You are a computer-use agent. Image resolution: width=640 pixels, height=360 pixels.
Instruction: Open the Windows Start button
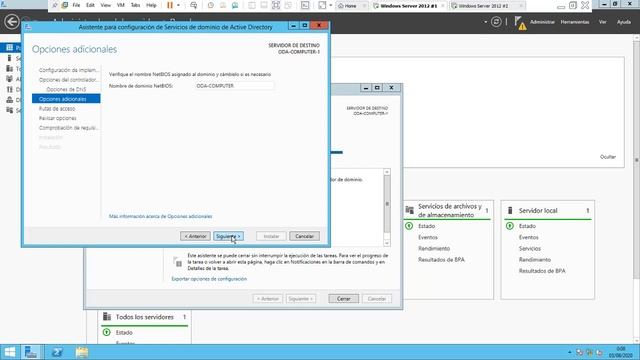[9, 352]
